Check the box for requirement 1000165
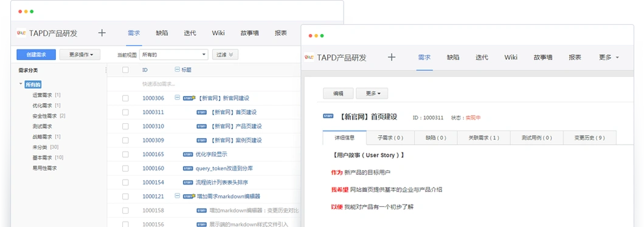 point(125,155)
